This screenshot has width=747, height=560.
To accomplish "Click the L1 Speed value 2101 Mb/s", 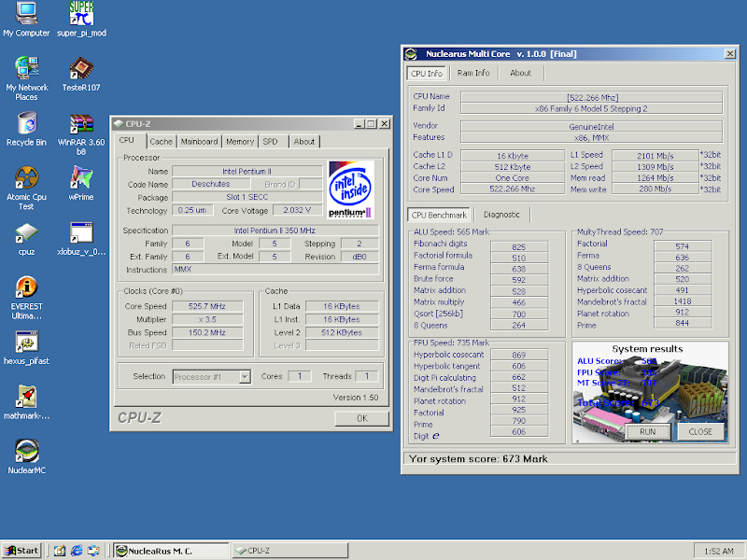I will coord(655,156).
